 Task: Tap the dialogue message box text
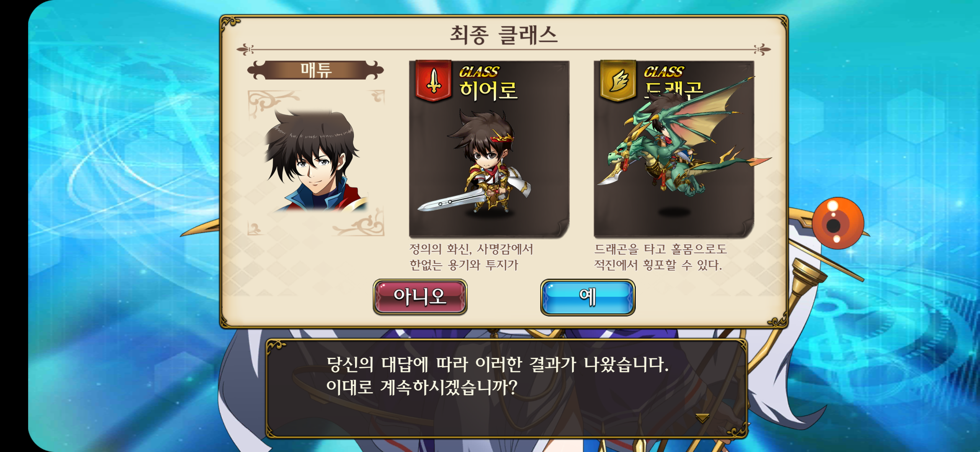[x=498, y=375]
